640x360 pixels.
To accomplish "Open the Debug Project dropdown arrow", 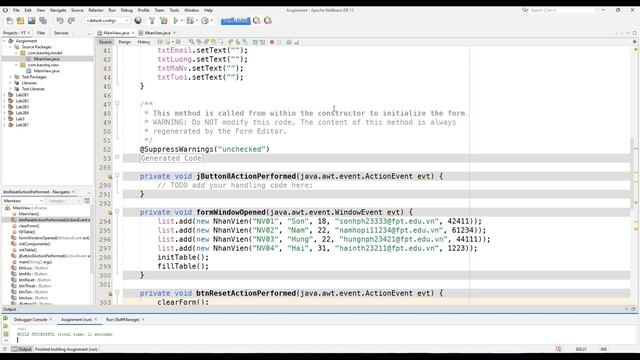I will (x=196, y=20).
